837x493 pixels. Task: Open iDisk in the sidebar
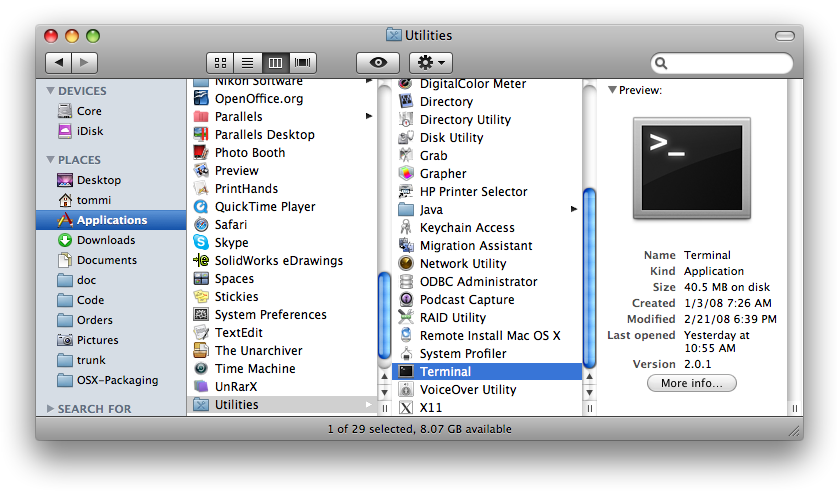[111, 131]
